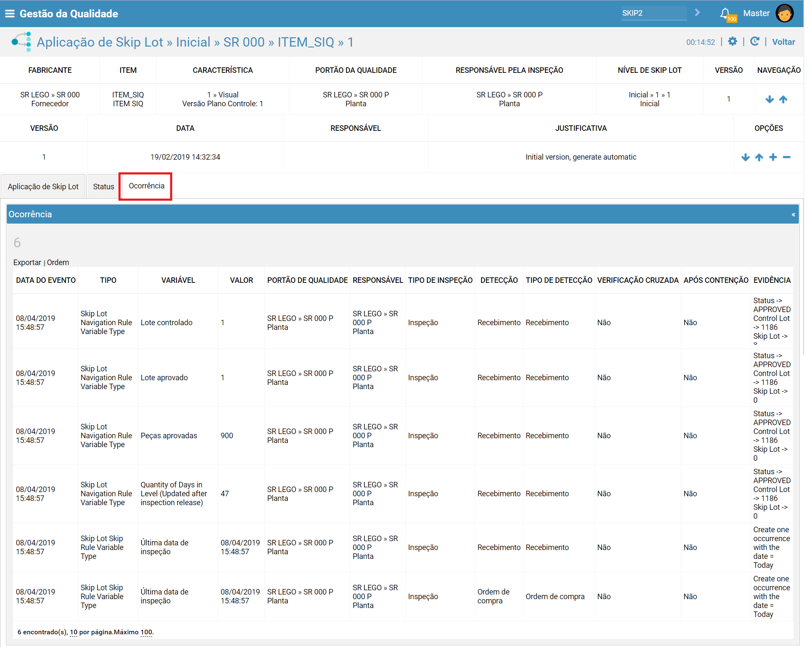Open the Aplicação de Skip Lot tab
The height and width of the screenshot is (647, 812).
click(x=43, y=187)
